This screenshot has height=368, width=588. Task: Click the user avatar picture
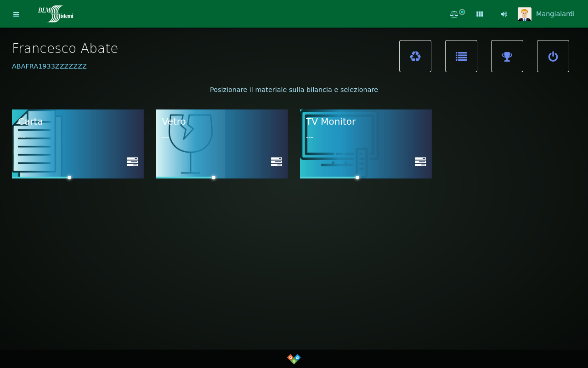pos(525,14)
